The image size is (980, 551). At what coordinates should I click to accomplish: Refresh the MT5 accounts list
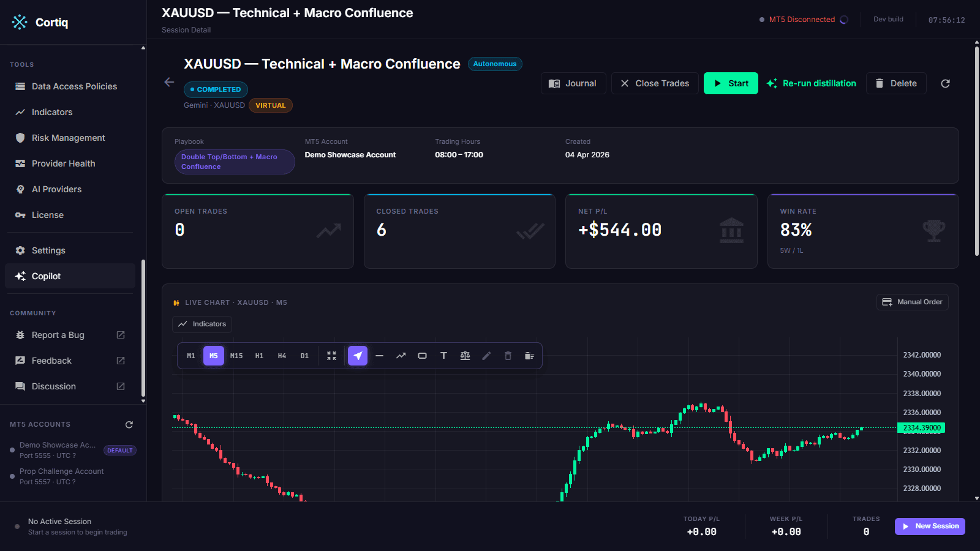click(129, 424)
